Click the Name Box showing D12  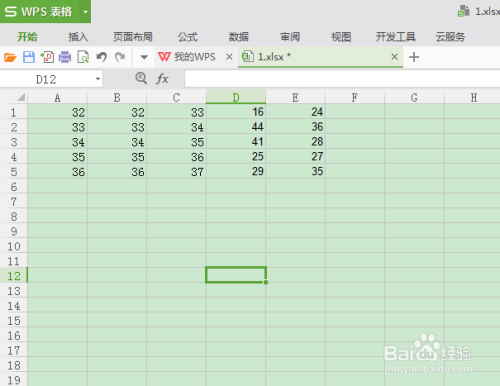[x=46, y=79]
